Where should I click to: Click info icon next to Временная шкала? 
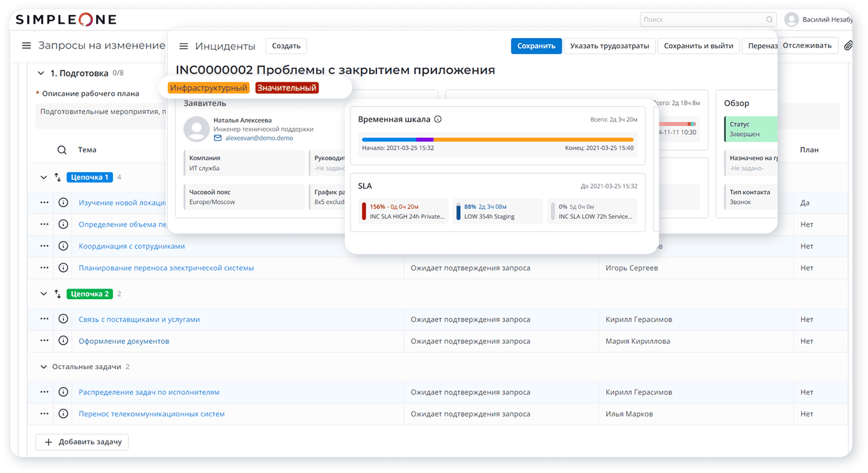(x=438, y=119)
